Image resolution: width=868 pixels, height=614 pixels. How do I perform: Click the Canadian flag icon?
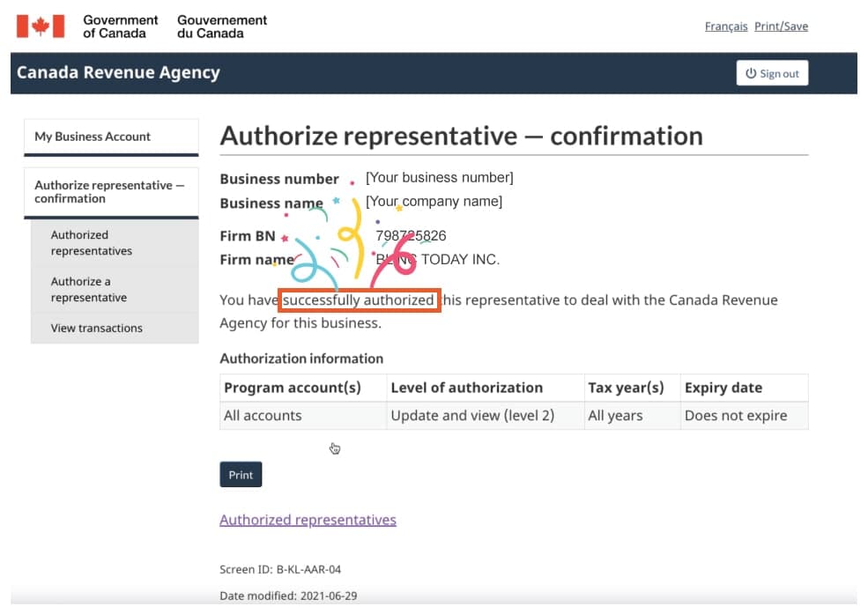[x=41, y=26]
